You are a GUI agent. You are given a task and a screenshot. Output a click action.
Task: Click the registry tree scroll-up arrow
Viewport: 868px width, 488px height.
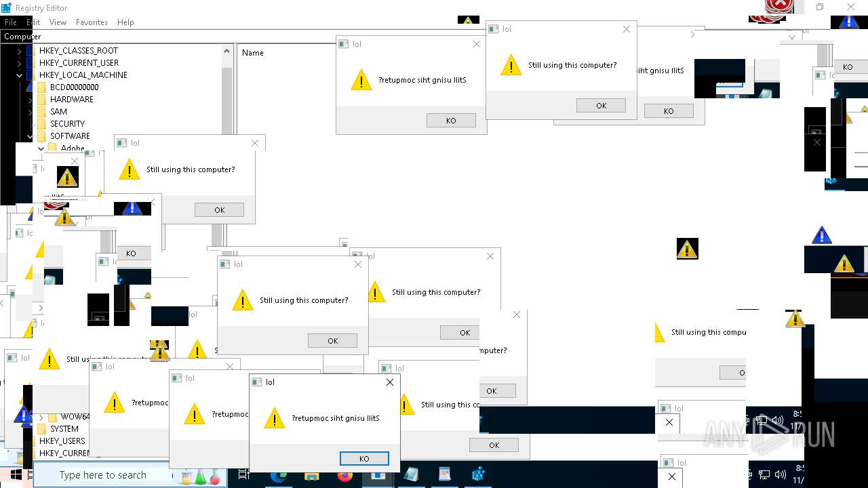point(227,51)
